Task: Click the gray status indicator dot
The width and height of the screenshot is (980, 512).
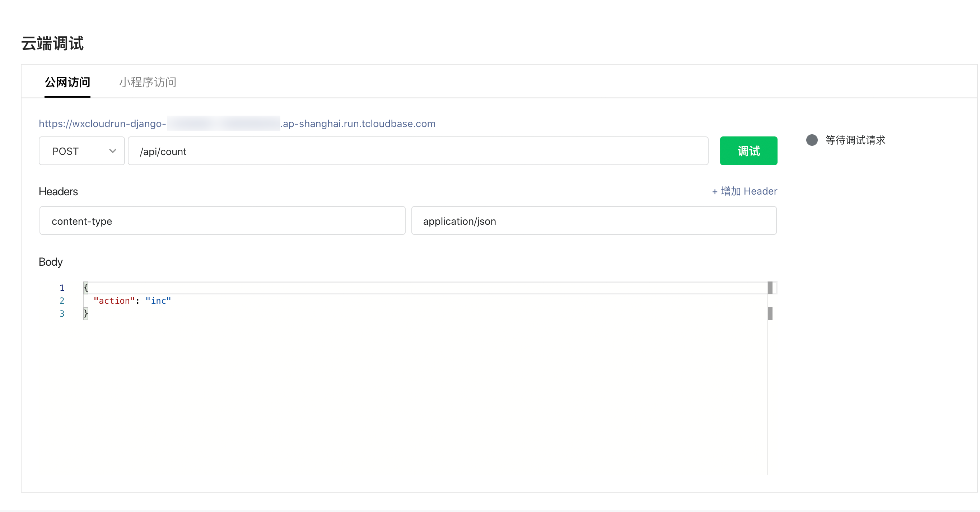Action: 812,140
